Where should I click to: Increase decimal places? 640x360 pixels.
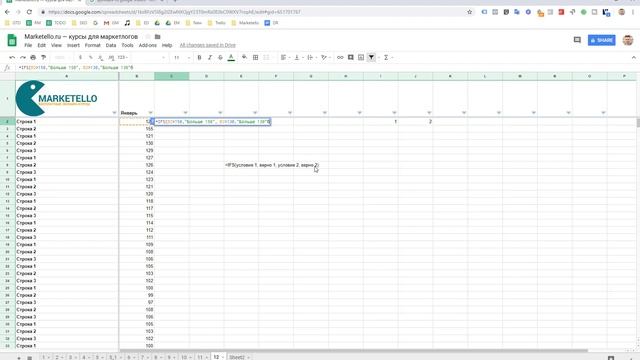(111, 58)
